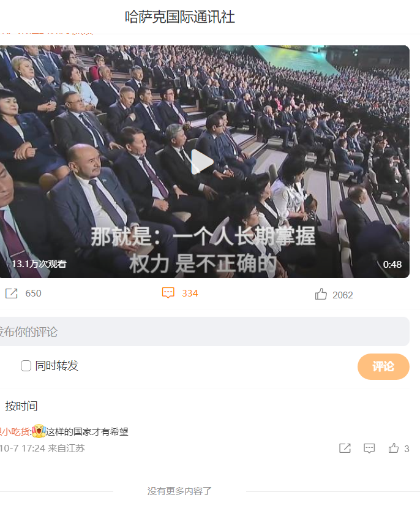Like the post with the thumbs-up icon
420x522 pixels.
(x=321, y=294)
